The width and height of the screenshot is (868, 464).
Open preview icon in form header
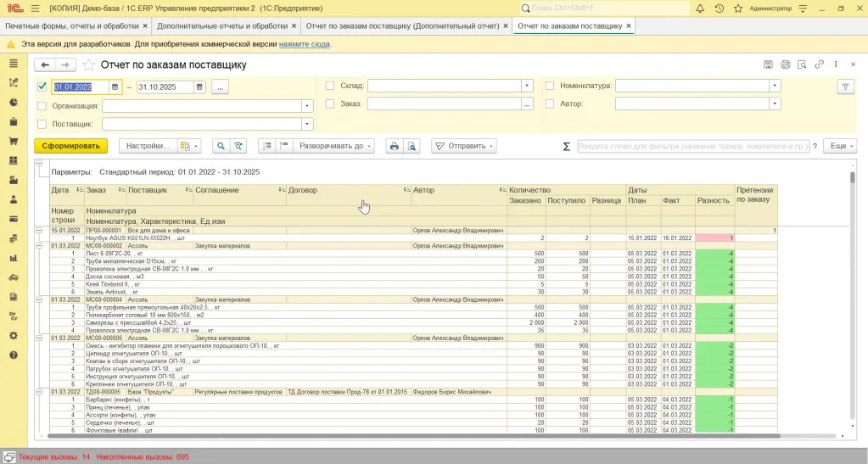pos(802,64)
